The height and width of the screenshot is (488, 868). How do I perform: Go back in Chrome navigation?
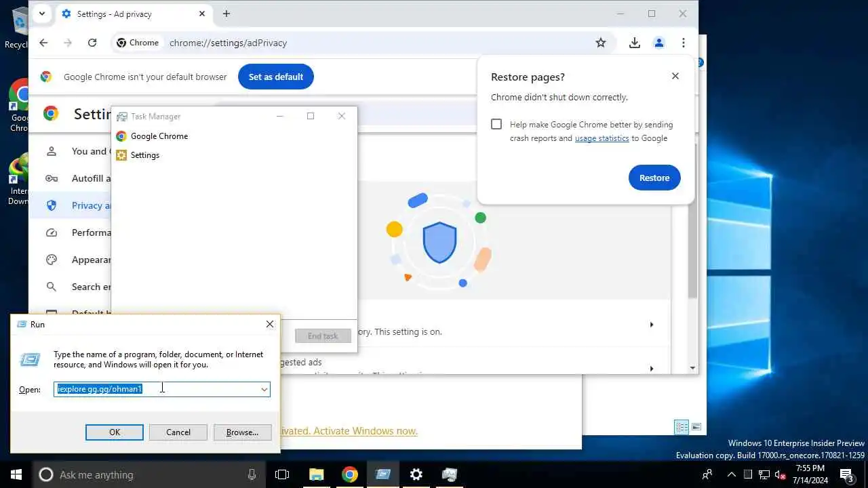point(43,43)
